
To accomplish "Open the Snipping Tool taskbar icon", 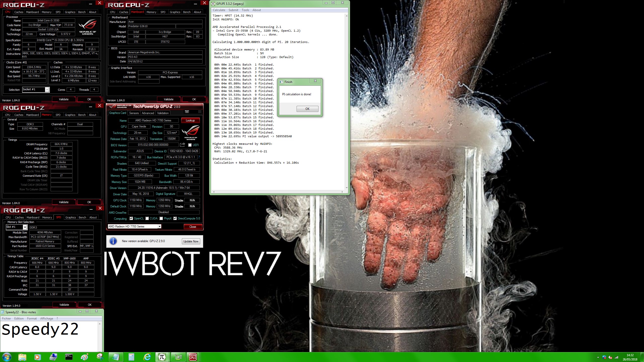I will pos(100,357).
